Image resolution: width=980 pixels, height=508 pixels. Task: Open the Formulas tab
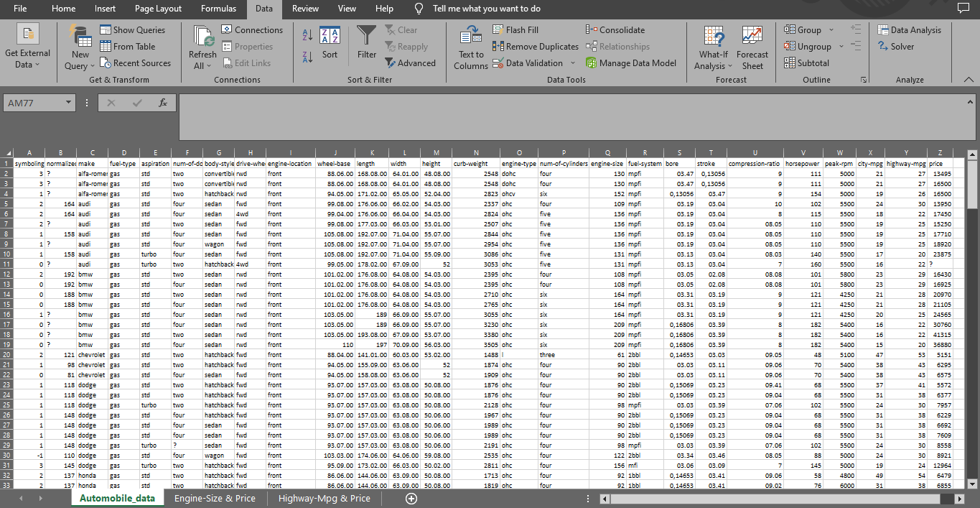[218, 9]
